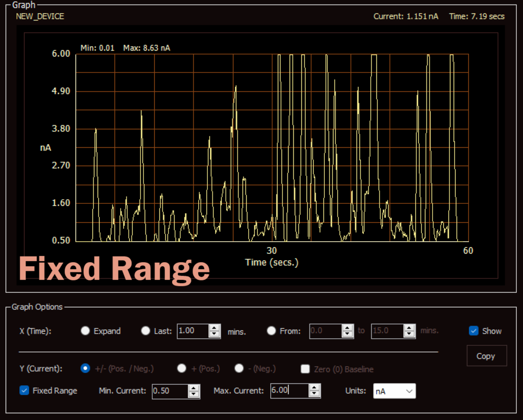Viewport: 523px width, 420px height.
Task: Open the Units dropdown
Action: coord(394,391)
